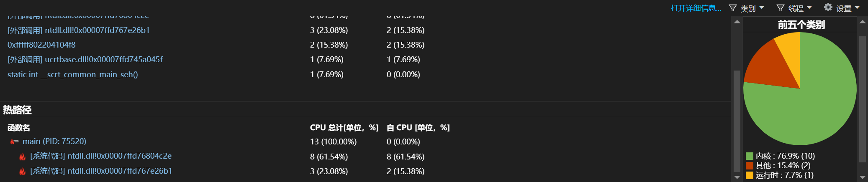Click the 0xfffff802204104f8 function link
The height and width of the screenshot is (182, 868).
[x=41, y=45]
